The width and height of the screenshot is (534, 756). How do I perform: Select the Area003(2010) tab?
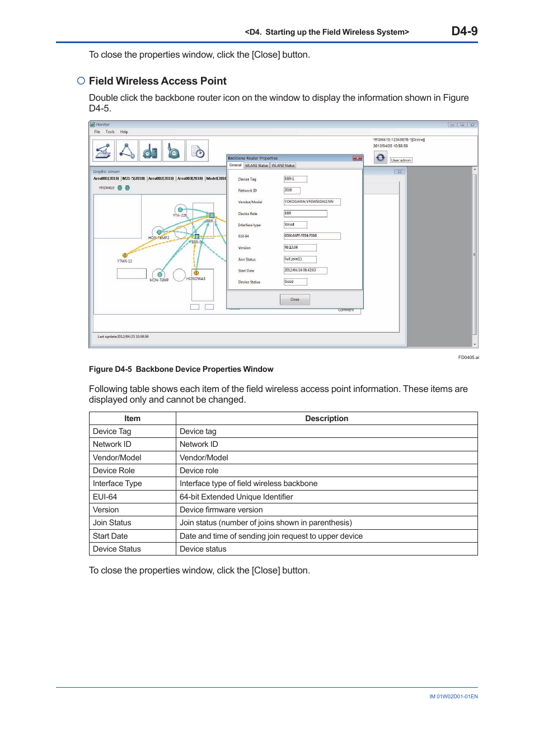pos(190,179)
